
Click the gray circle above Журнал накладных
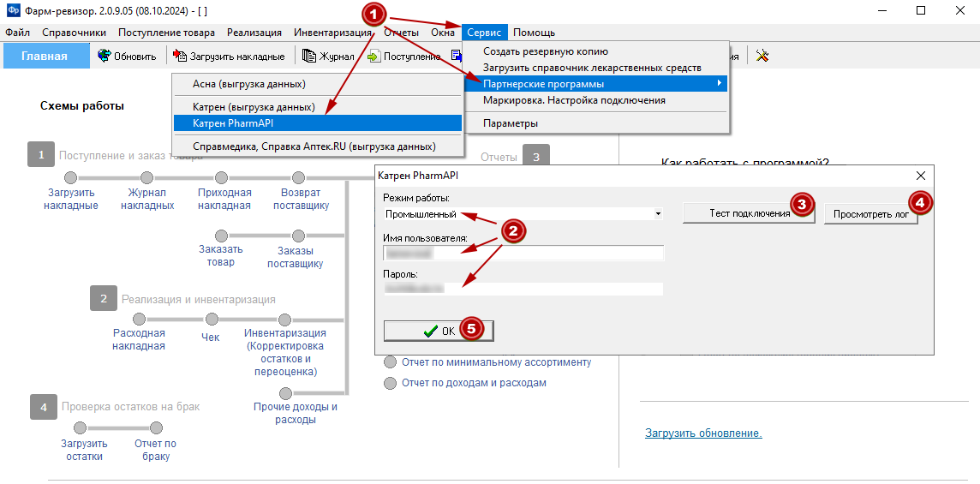pos(146,177)
